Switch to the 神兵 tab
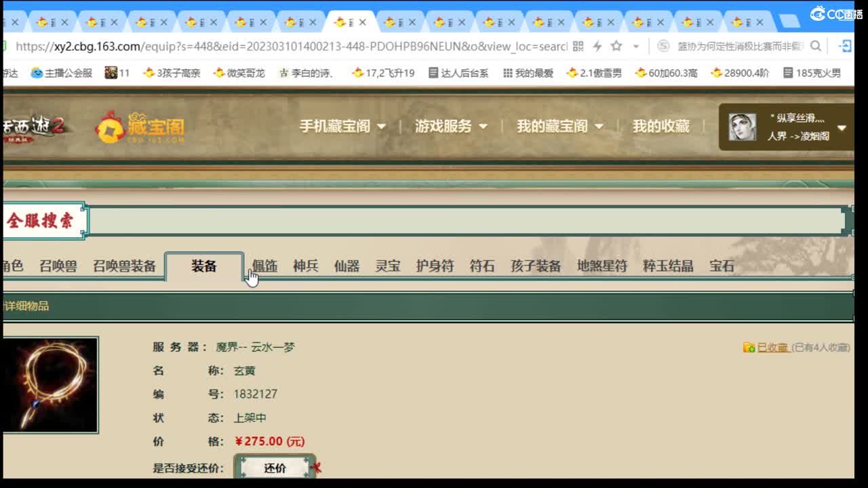The image size is (868, 488). (x=306, y=266)
